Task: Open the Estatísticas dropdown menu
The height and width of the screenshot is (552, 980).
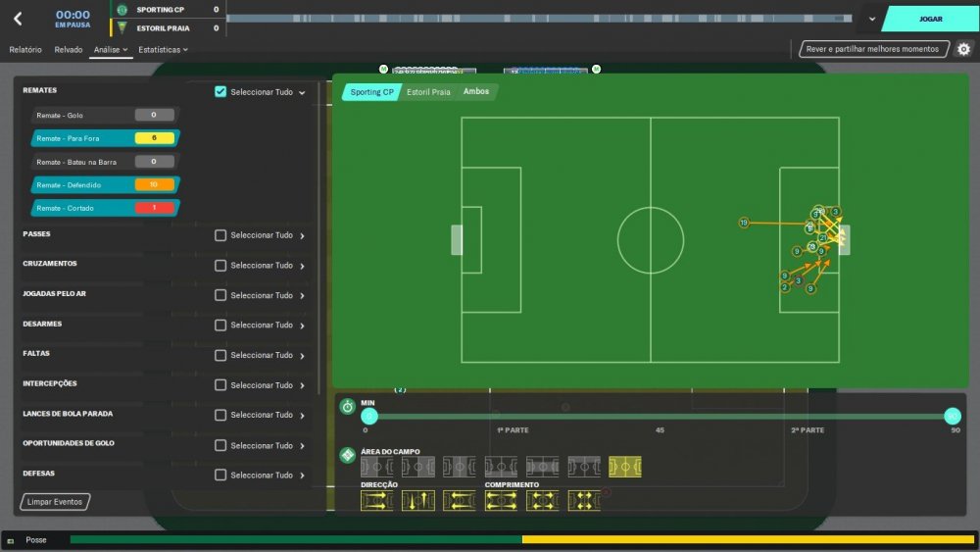Action: pos(163,49)
